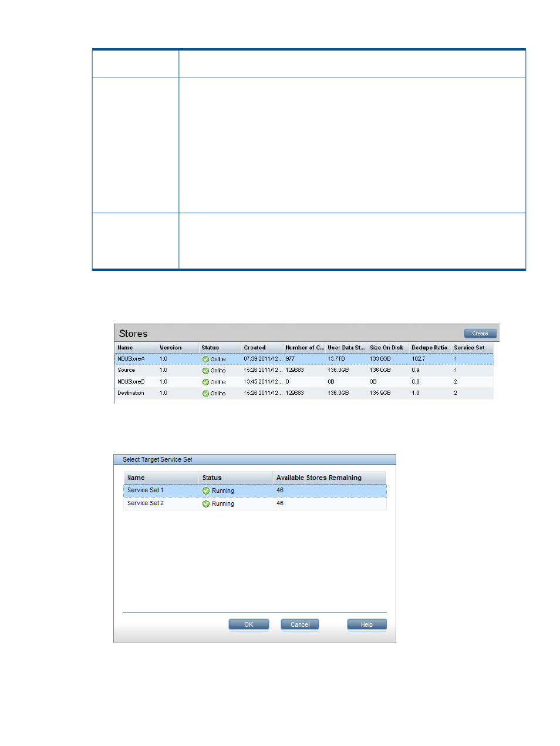Click the 135.9GB size on disk value

click(x=380, y=393)
